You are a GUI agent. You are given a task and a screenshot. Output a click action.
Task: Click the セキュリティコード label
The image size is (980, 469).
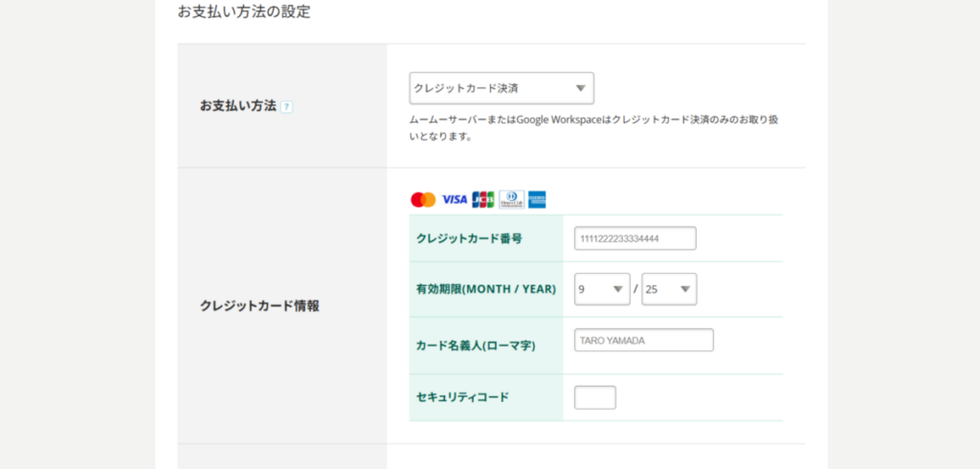462,397
